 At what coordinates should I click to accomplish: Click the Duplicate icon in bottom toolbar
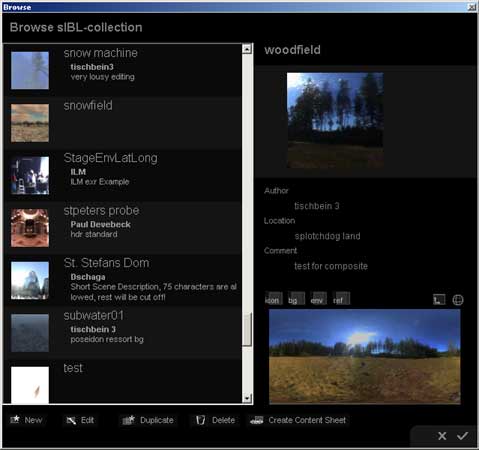[x=129, y=420]
